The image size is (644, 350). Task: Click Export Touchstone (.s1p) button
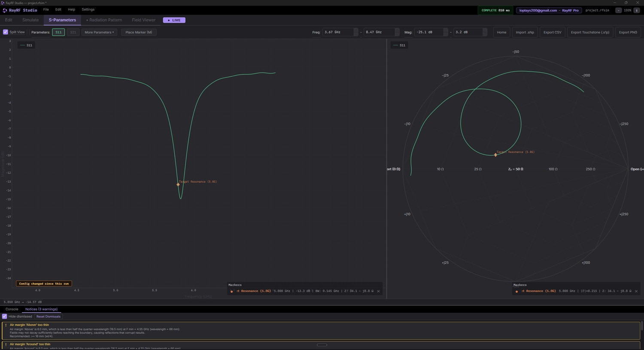[590, 32]
